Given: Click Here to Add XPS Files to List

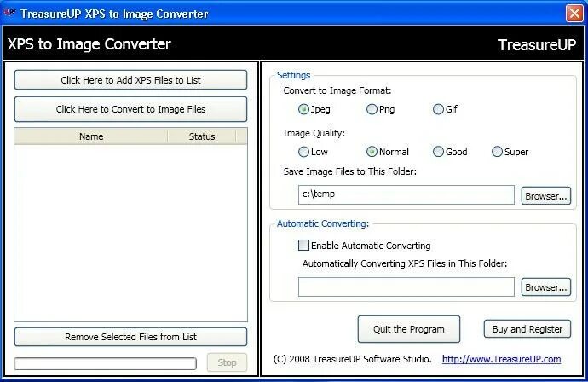Looking at the screenshot, I should (130, 80).
